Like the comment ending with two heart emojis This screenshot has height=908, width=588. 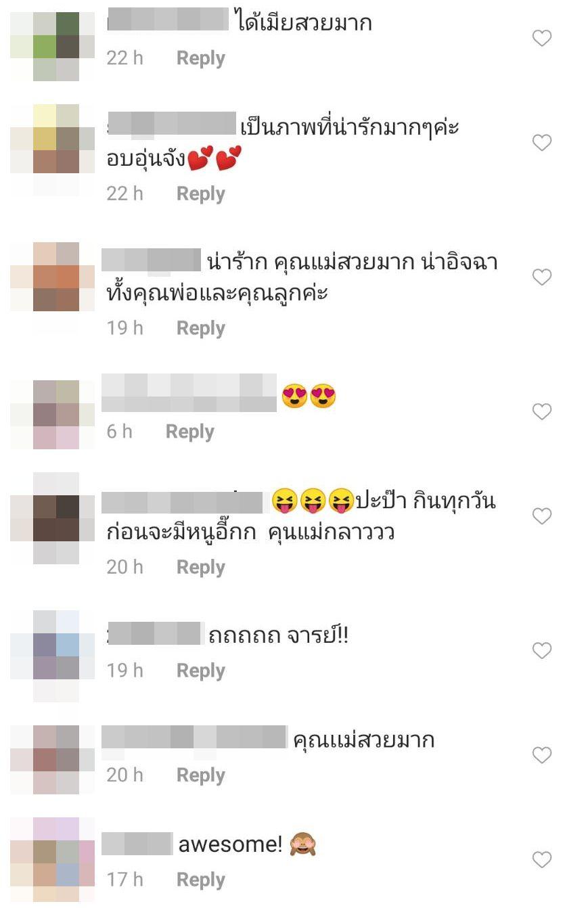(542, 143)
